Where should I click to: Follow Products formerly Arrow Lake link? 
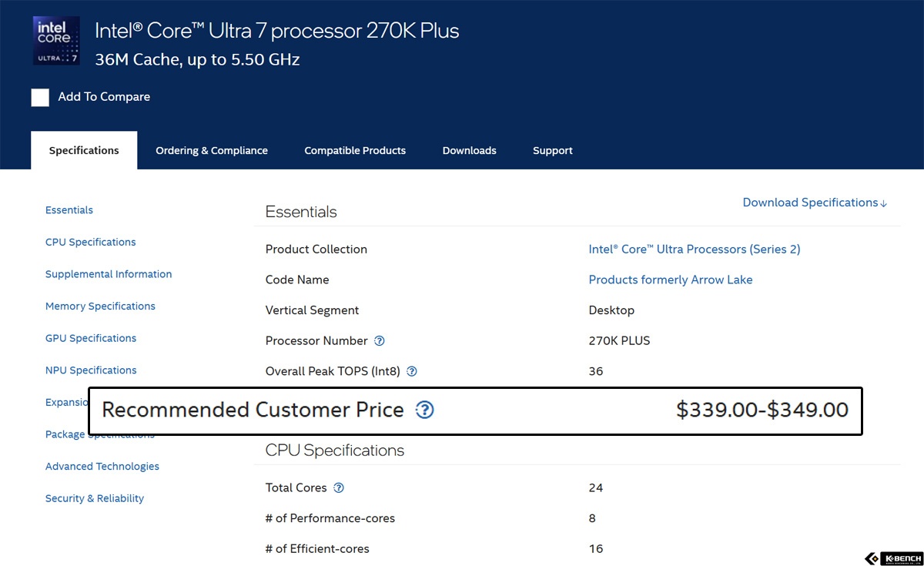tap(671, 280)
